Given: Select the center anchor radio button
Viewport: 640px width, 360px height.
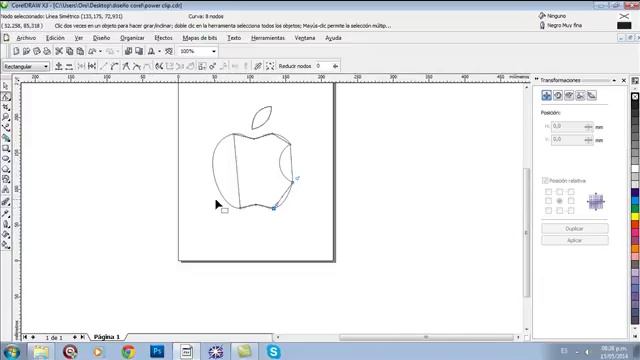Looking at the screenshot, I should point(560,201).
